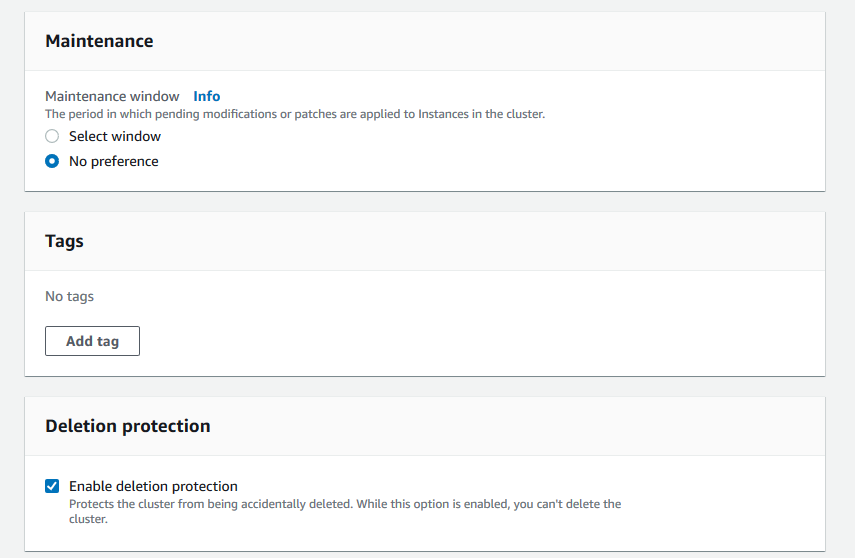Click the 'Enable deletion protection' label text

click(x=153, y=486)
